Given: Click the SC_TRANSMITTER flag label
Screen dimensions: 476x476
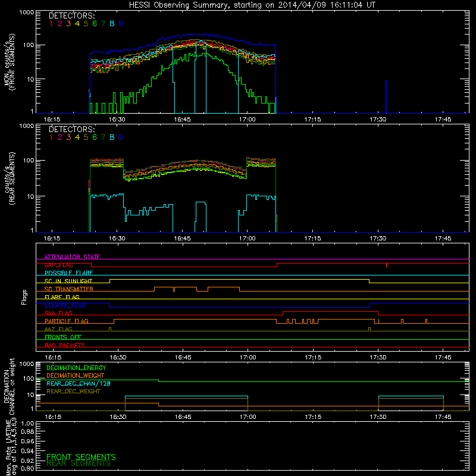Looking at the screenshot, I should click(69, 289).
